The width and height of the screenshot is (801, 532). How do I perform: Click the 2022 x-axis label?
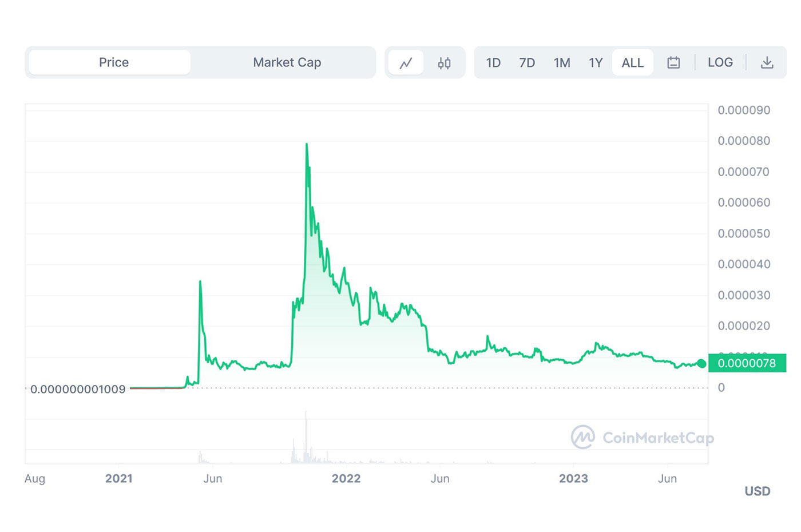pyautogui.click(x=346, y=479)
